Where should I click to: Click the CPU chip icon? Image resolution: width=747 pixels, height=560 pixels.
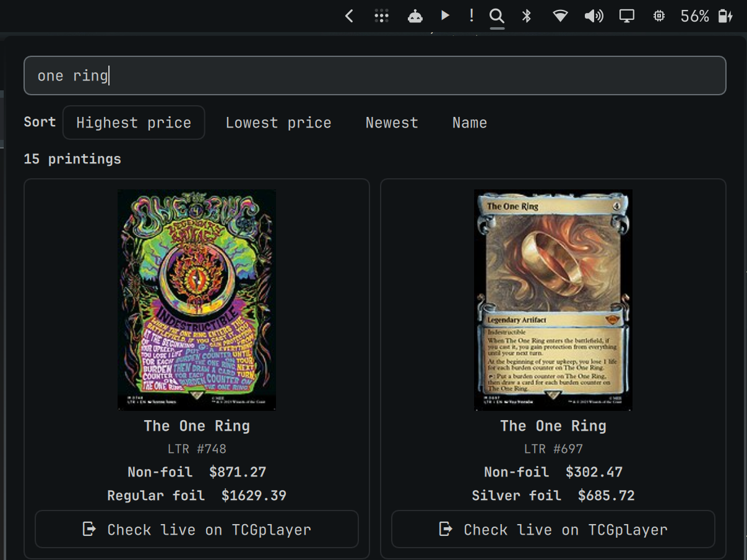point(659,16)
